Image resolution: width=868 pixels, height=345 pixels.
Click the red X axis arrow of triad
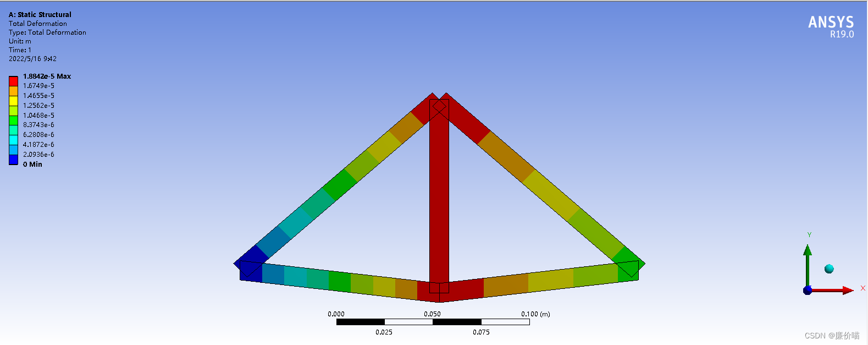(x=832, y=290)
